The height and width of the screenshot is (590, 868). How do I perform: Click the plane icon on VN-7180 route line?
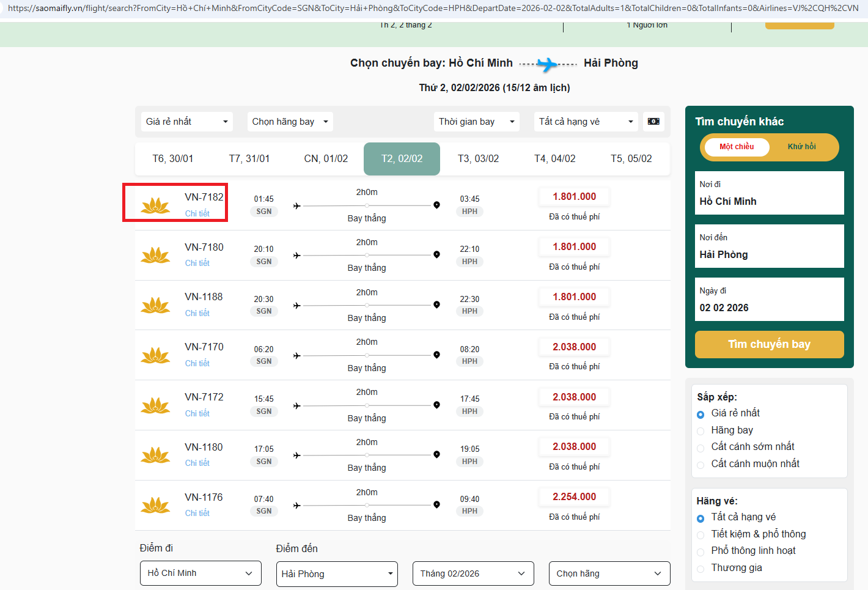pos(297,256)
